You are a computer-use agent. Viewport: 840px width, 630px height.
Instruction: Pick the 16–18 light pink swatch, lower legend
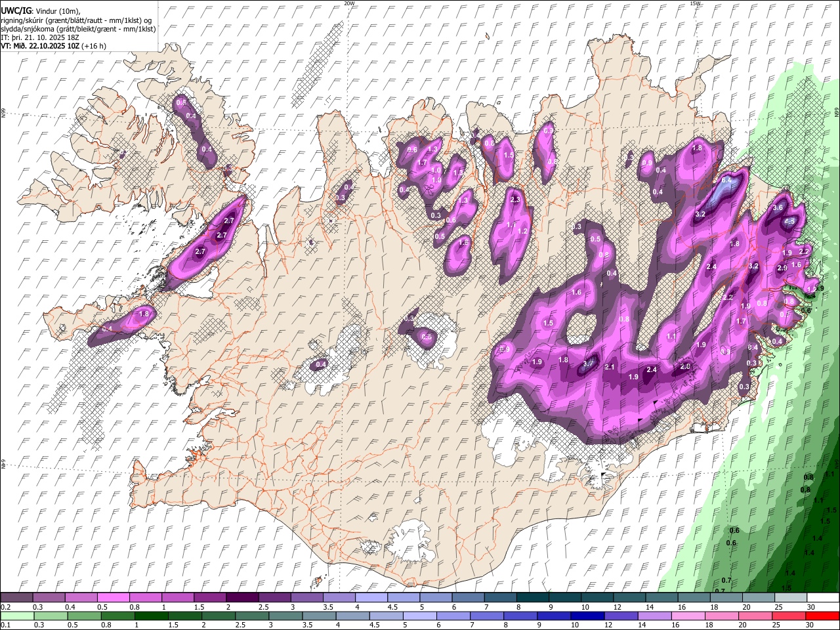click(x=687, y=616)
